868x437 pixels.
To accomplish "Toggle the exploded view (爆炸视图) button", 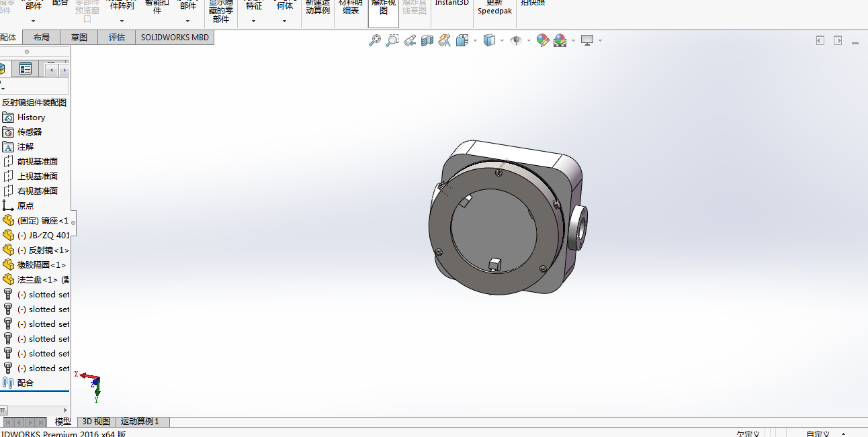I will tap(384, 8).
